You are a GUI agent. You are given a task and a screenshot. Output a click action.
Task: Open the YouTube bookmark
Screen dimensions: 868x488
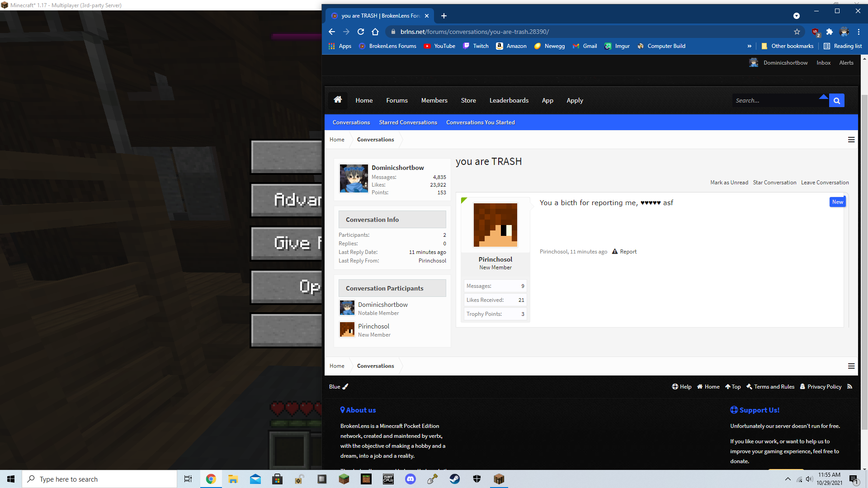tap(440, 46)
